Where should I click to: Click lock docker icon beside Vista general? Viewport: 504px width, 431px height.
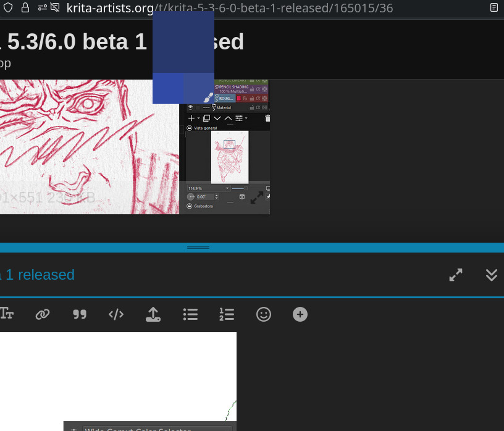click(x=190, y=128)
